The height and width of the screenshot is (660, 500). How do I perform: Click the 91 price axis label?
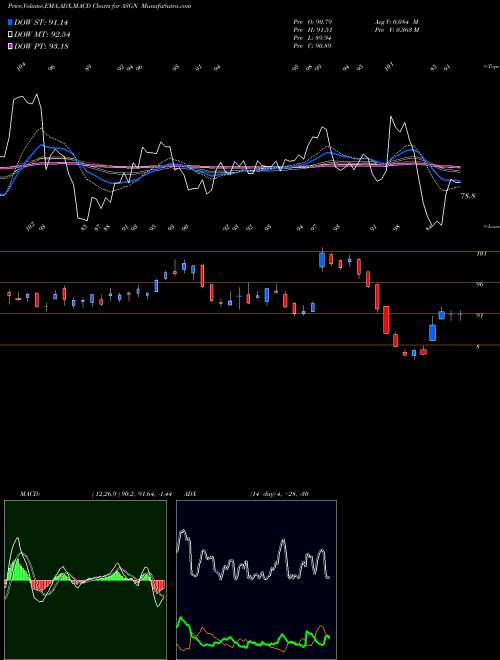479,316
